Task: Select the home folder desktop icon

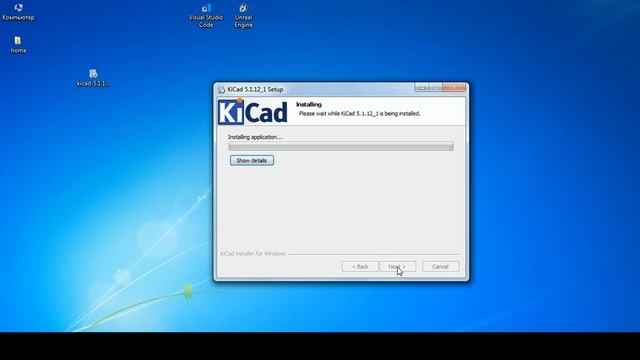Action: [x=18, y=45]
